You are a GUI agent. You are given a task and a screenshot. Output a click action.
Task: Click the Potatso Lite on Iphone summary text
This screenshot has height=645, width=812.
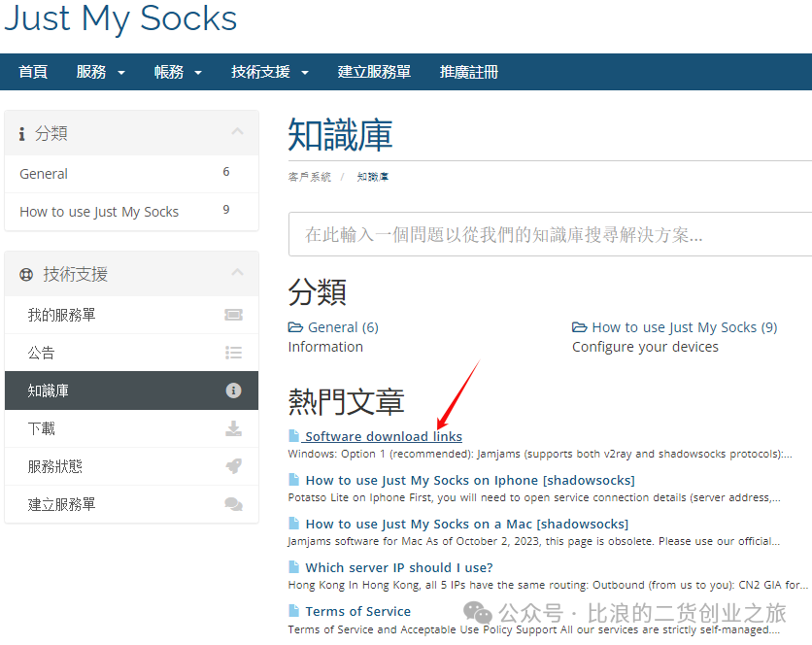click(534, 498)
